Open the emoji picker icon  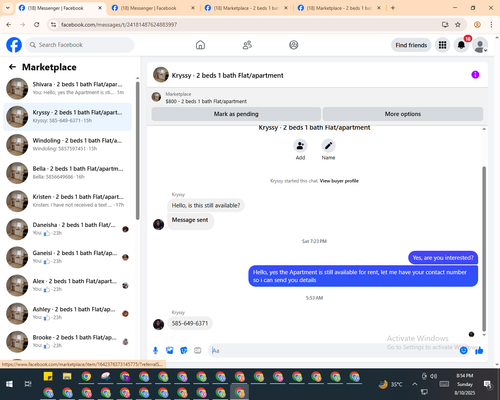tap(463, 350)
